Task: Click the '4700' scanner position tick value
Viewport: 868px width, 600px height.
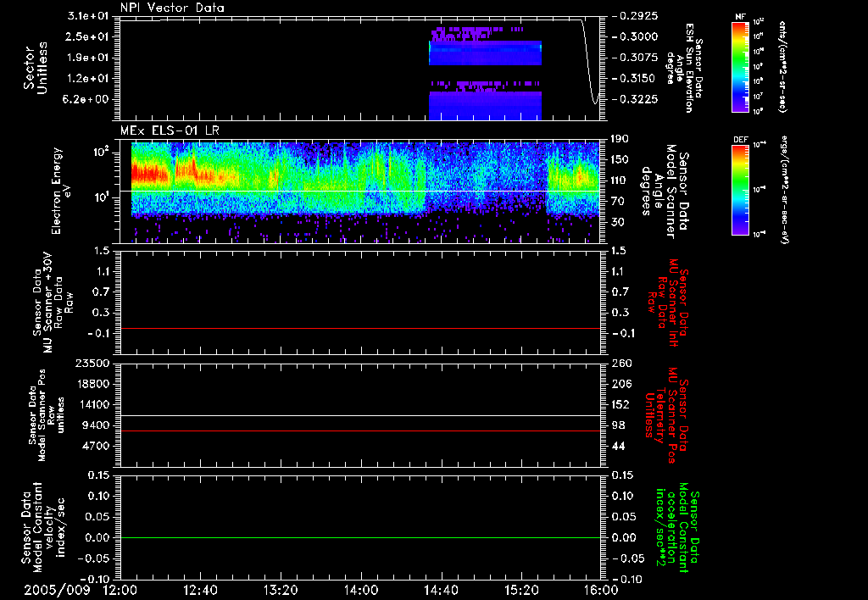Action: pyautogui.click(x=96, y=446)
